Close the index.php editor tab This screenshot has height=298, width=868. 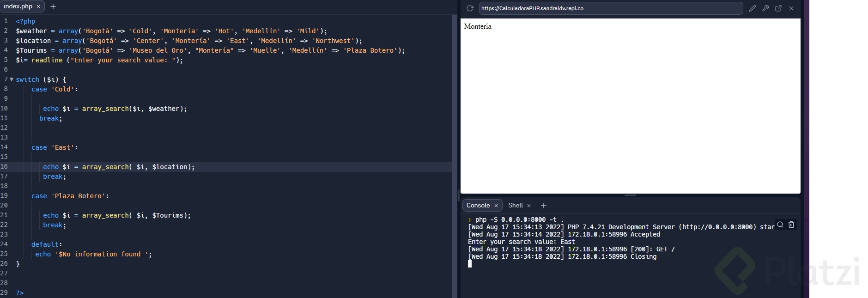tap(38, 6)
